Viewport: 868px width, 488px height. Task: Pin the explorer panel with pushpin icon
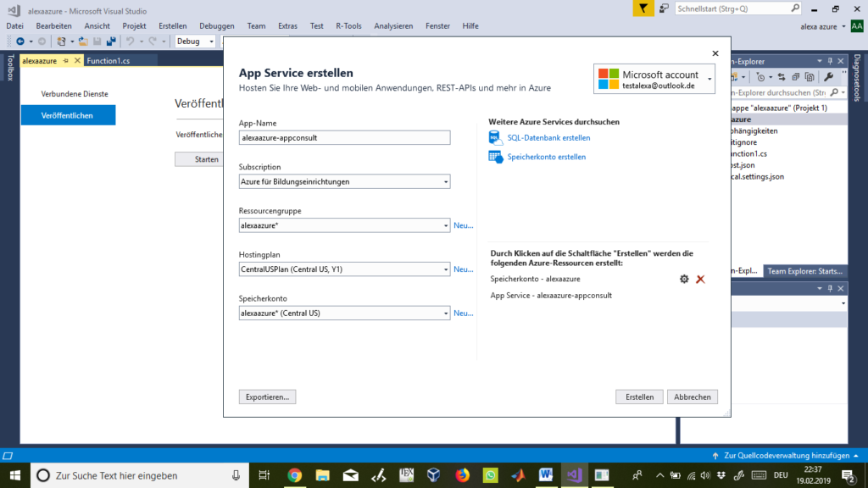tap(830, 61)
